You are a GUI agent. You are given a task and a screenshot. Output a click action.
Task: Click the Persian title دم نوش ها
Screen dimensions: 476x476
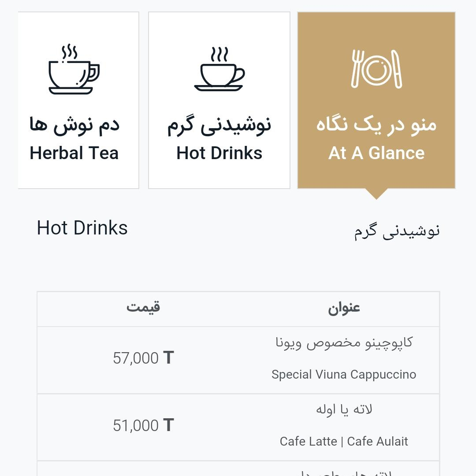click(74, 125)
